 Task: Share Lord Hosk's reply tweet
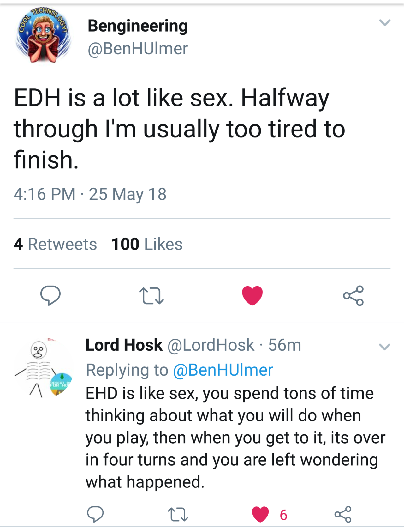coord(343,514)
